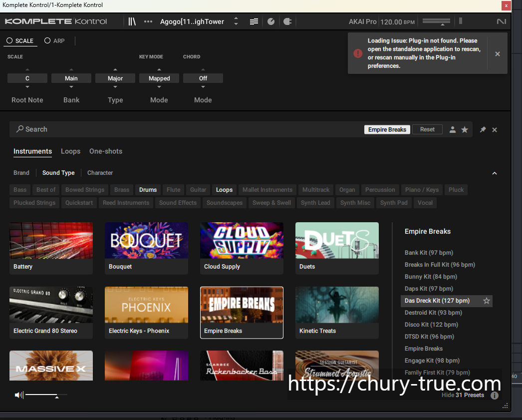
Task: Open the perform panel clock icon
Action: (x=271, y=21)
